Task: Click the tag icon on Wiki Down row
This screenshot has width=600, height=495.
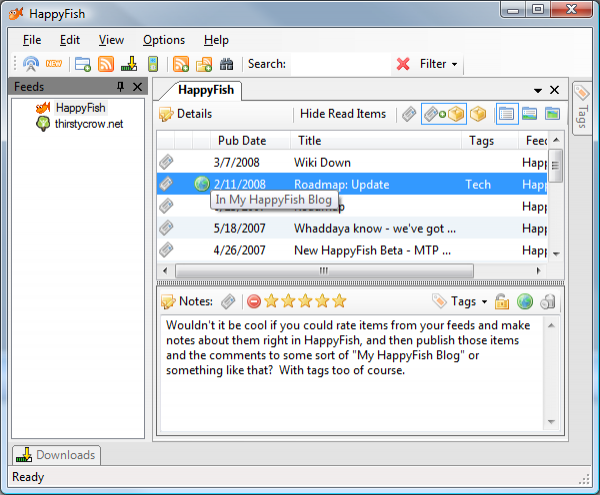Action: click(x=166, y=162)
